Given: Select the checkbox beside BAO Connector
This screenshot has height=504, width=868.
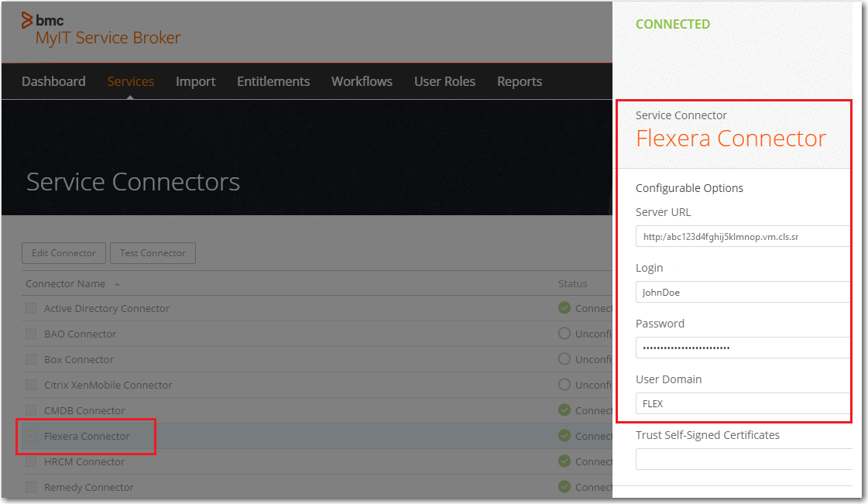Looking at the screenshot, I should pyautogui.click(x=30, y=334).
